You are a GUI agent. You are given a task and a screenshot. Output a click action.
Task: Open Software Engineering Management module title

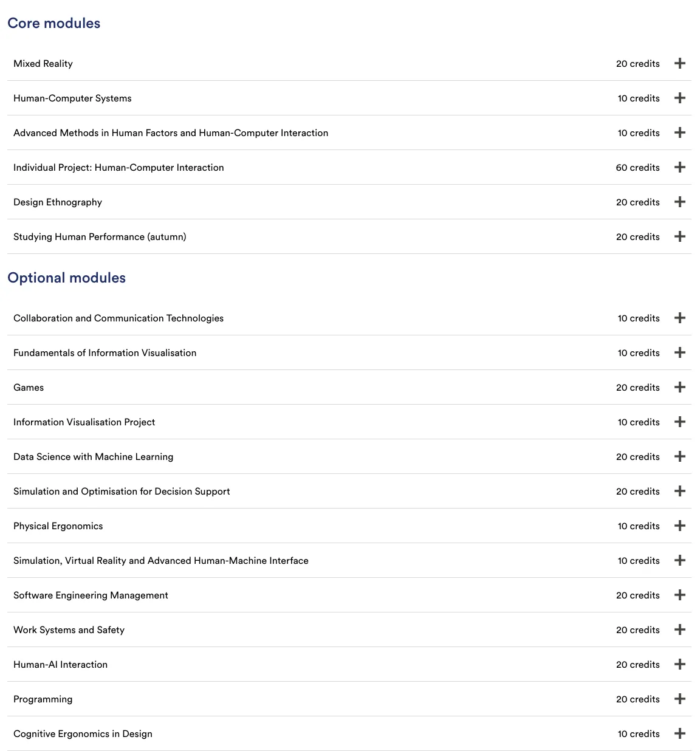tap(91, 595)
